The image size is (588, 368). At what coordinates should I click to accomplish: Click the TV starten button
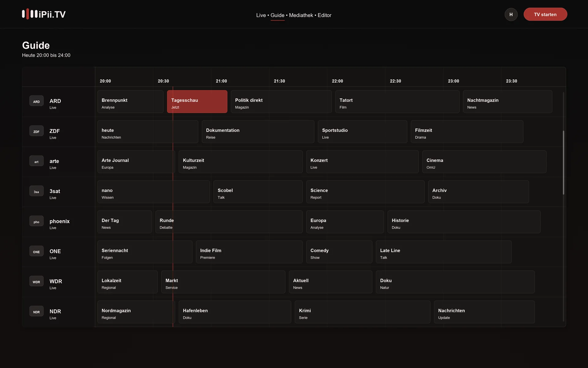(x=545, y=14)
